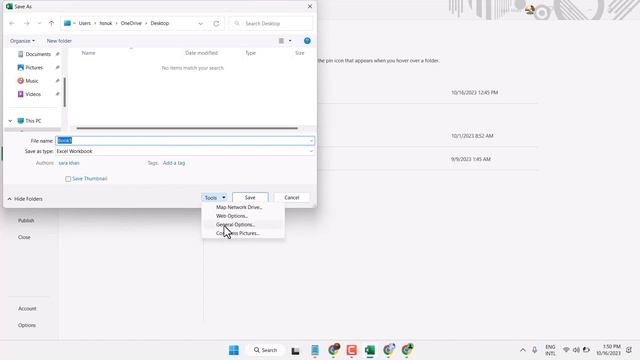Open Options in Excel backstage menu
640x360 pixels.
pos(27,325)
